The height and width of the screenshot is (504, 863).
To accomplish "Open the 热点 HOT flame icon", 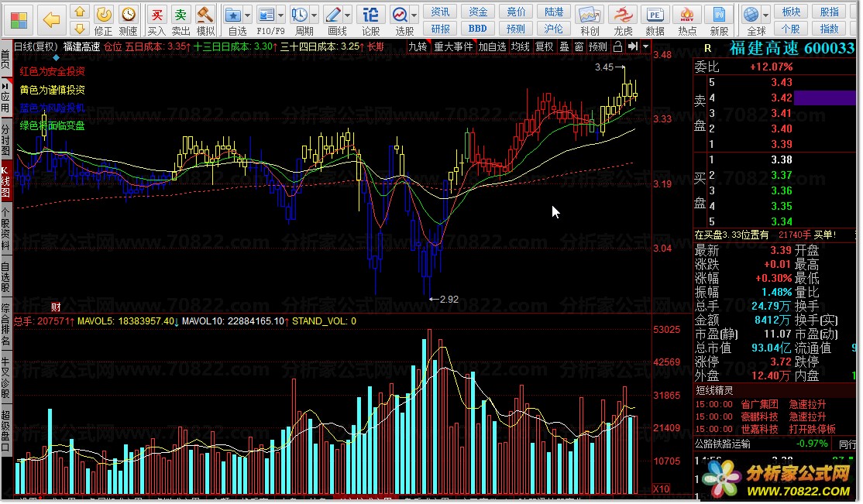I will click(686, 15).
